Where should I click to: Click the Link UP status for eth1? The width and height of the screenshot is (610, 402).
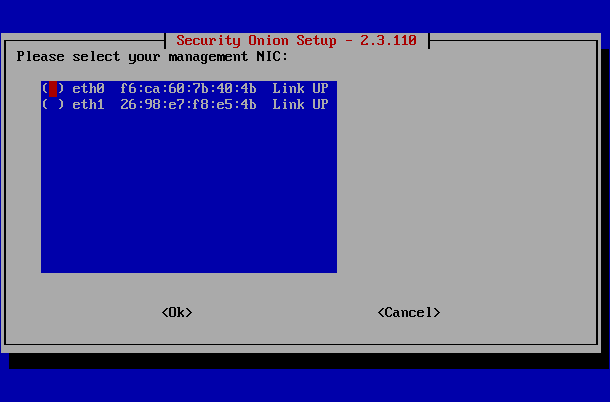pos(300,105)
